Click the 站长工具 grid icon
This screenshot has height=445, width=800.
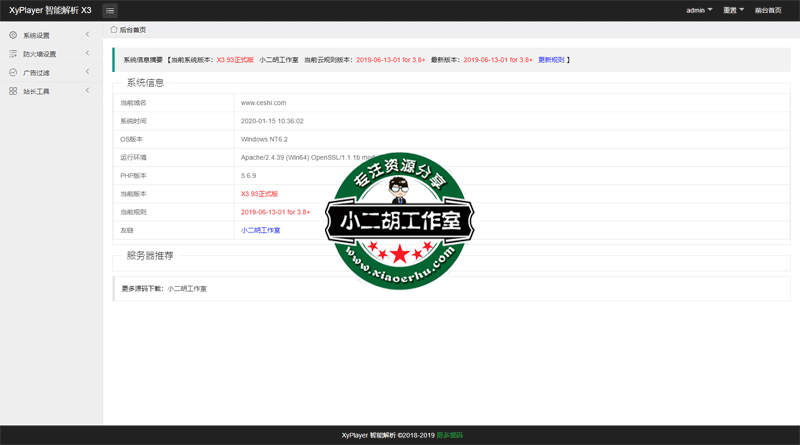[13, 91]
